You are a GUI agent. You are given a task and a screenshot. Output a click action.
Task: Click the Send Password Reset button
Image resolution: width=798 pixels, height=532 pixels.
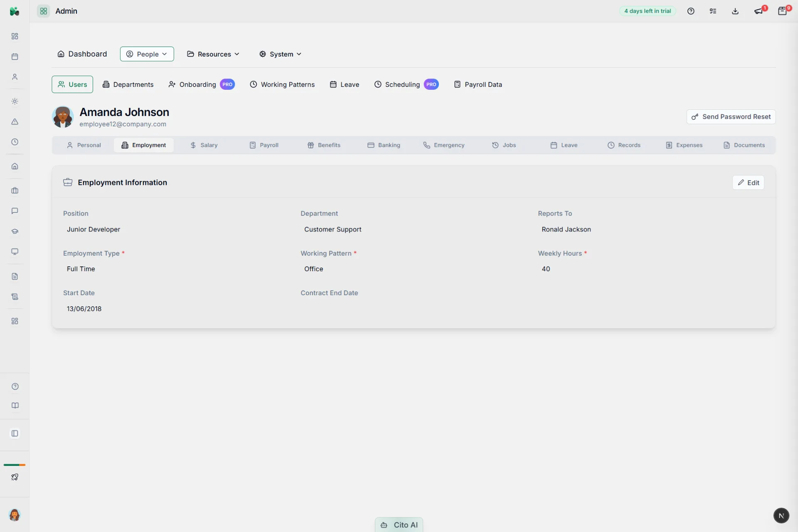(x=731, y=117)
